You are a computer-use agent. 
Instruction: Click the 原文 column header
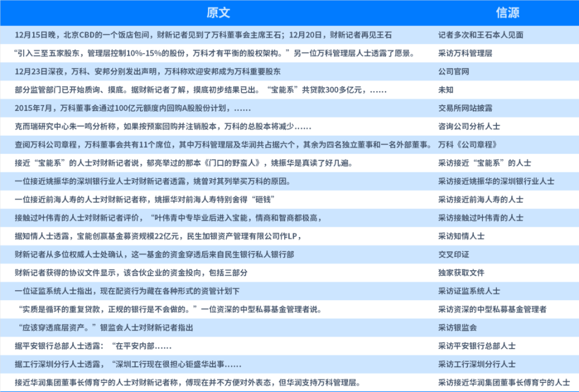click(x=218, y=13)
